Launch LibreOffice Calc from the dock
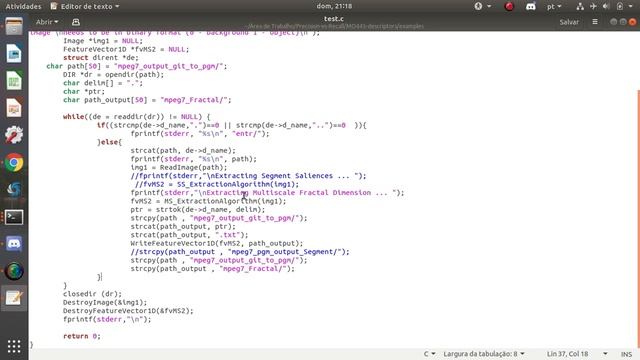 coord(14,81)
